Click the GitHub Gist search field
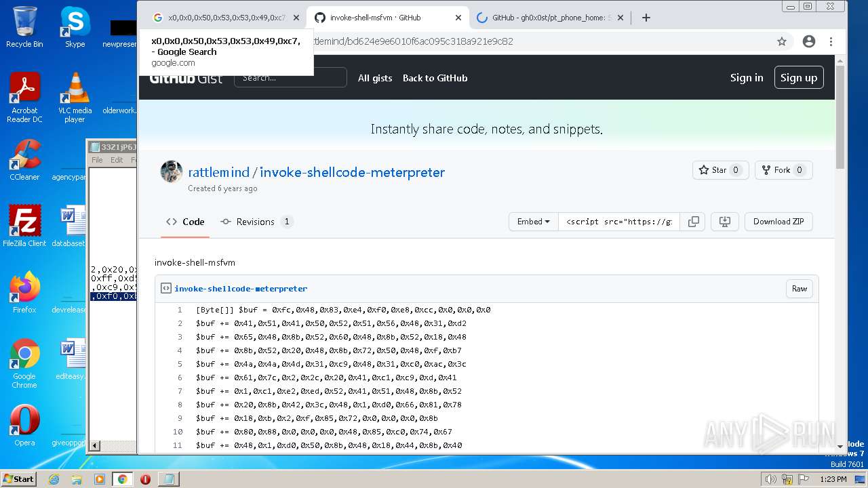Screen dimensions: 868x488 290,77
